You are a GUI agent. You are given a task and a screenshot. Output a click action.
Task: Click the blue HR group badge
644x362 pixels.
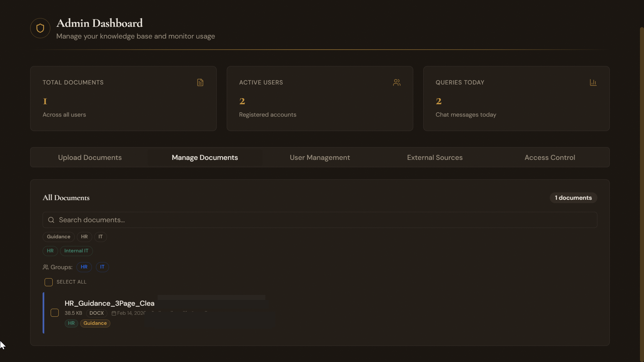(x=84, y=267)
